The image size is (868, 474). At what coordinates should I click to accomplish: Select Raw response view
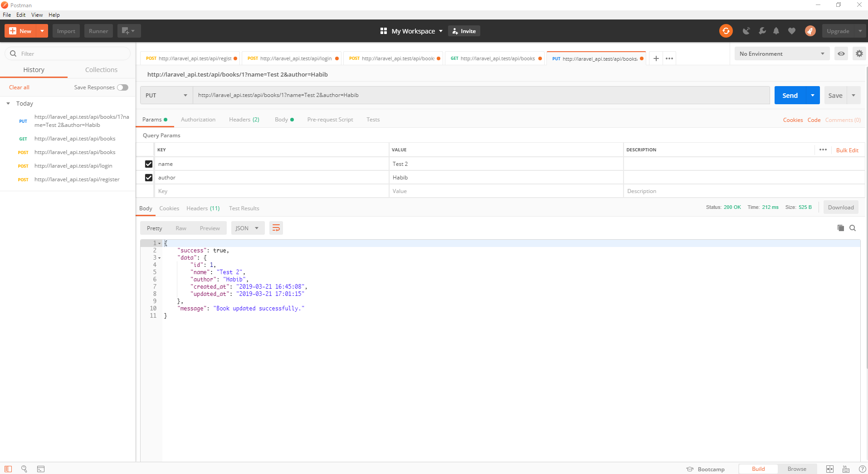[181, 228]
